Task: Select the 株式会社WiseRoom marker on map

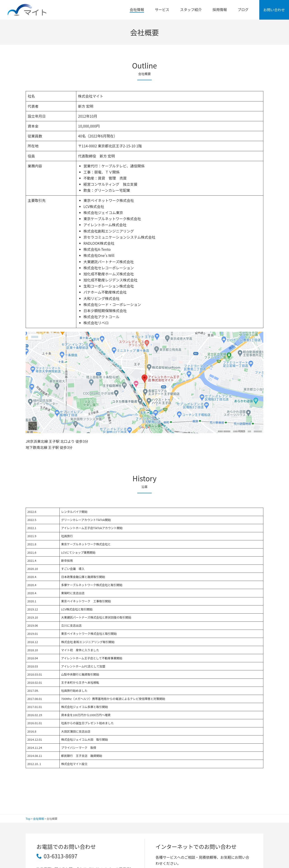Action: click(149, 367)
